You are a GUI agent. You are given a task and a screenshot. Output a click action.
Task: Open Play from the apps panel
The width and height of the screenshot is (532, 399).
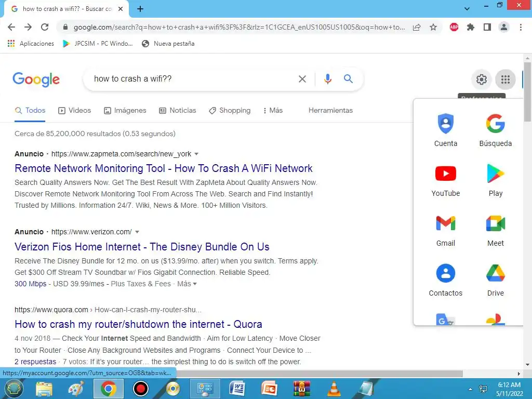click(x=495, y=180)
